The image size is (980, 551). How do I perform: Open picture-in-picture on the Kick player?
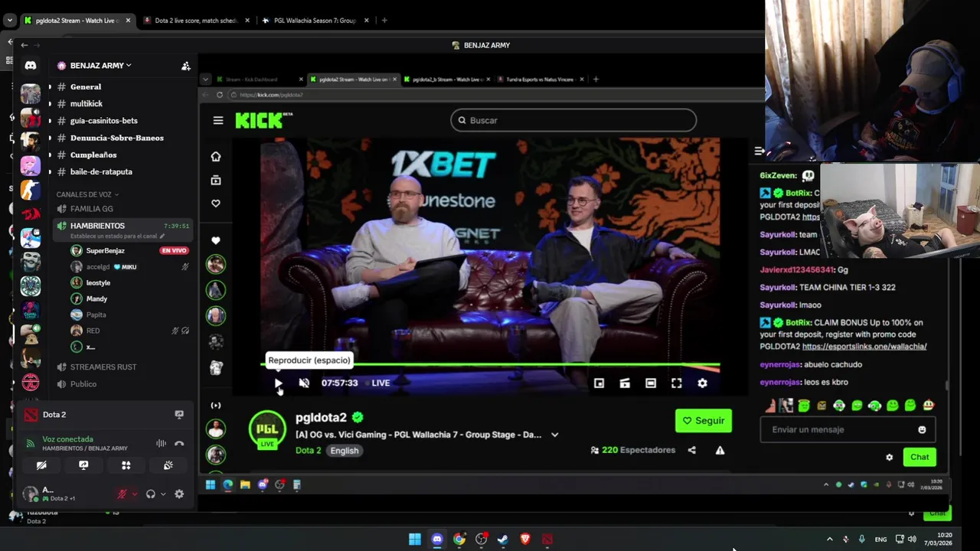tap(599, 383)
